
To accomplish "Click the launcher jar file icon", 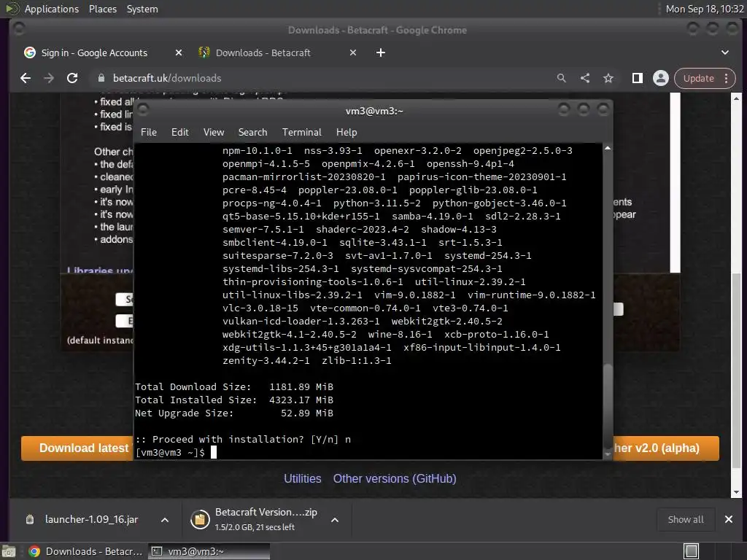I will tap(29, 519).
